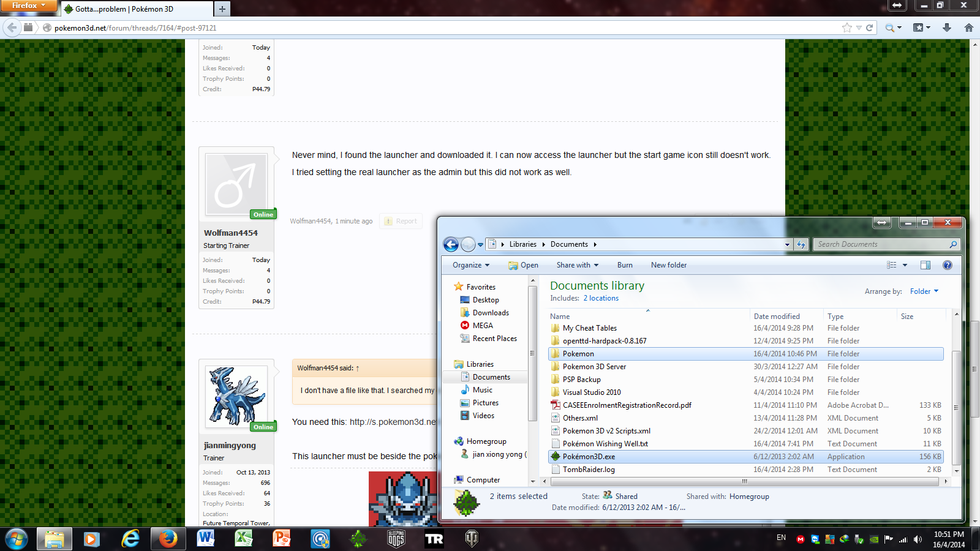Click the Explorer change view icon
The image size is (980, 551).
pyautogui.click(x=891, y=265)
